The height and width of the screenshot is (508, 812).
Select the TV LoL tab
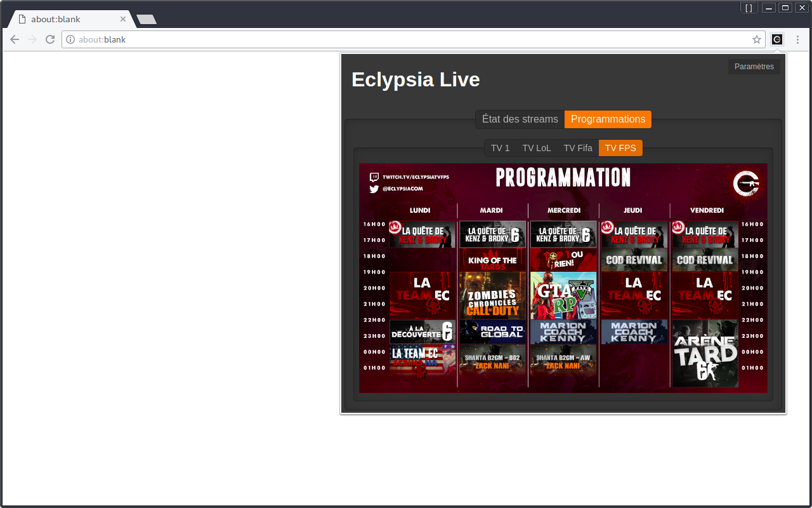click(x=537, y=148)
